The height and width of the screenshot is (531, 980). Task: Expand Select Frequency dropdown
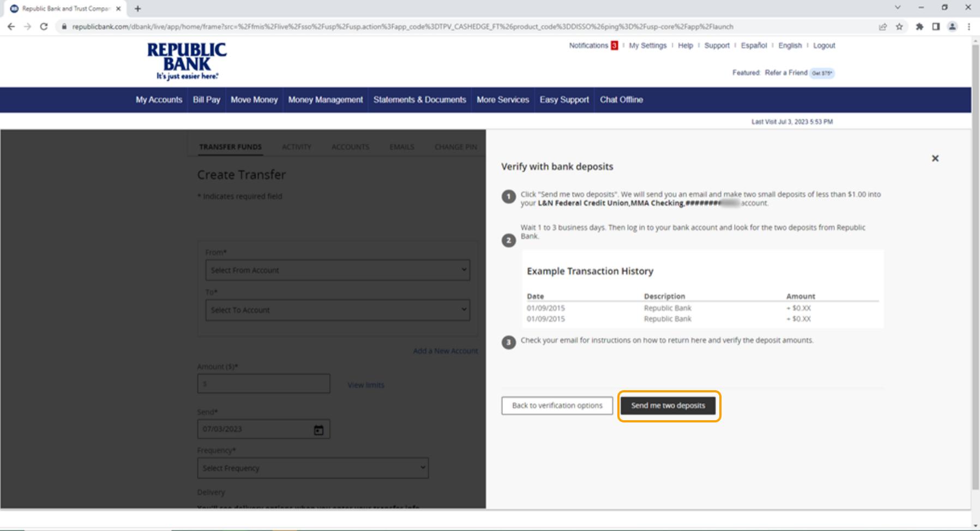click(313, 468)
